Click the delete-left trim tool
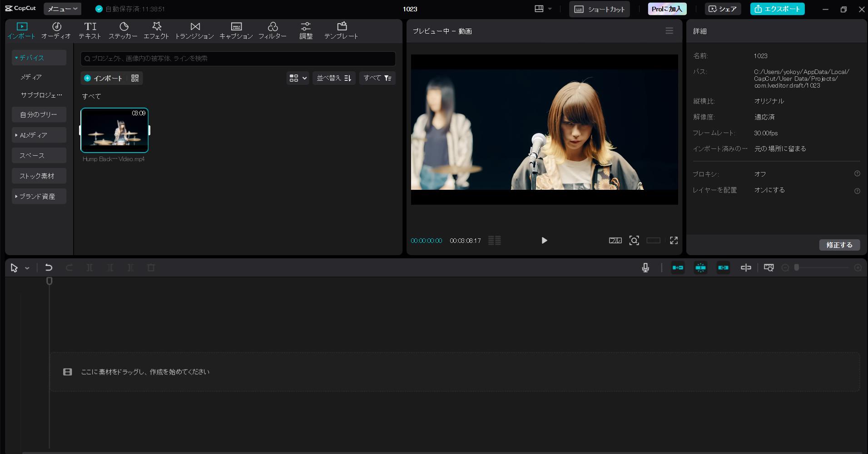Image resolution: width=868 pixels, height=454 pixels. tap(110, 268)
